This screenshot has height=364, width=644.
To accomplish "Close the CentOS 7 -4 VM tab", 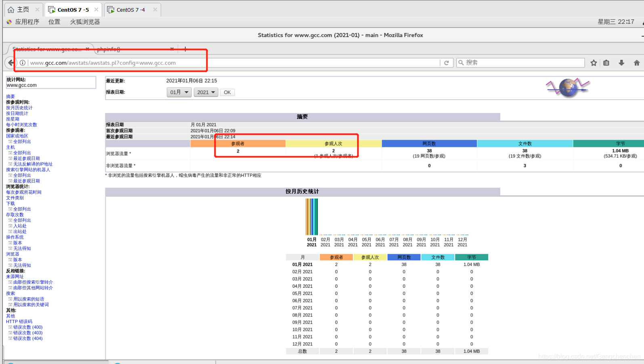I will (x=155, y=10).
